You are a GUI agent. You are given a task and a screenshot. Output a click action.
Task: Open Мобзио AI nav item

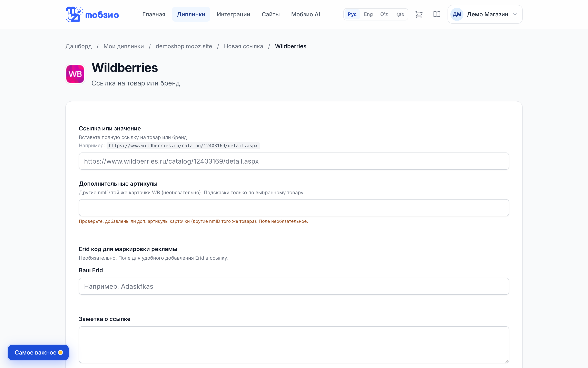(x=305, y=14)
